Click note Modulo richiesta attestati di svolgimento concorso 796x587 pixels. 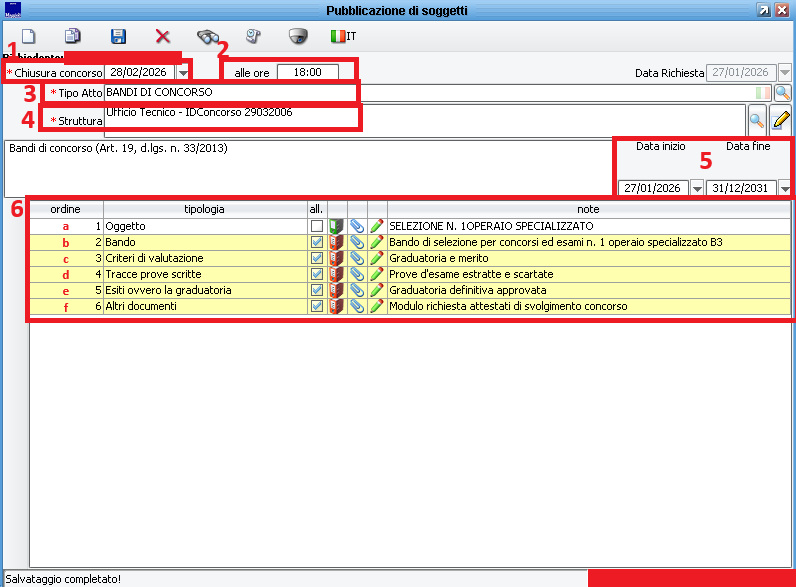point(508,306)
